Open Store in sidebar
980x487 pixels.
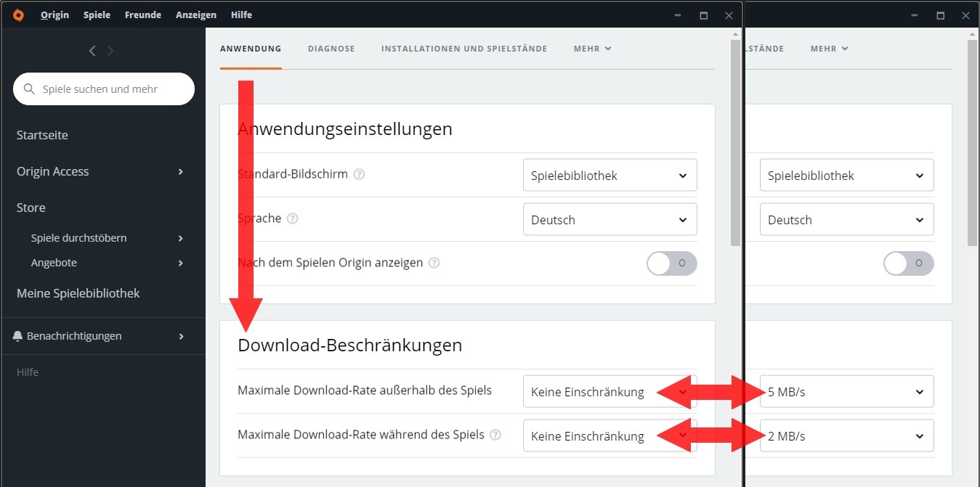click(31, 208)
